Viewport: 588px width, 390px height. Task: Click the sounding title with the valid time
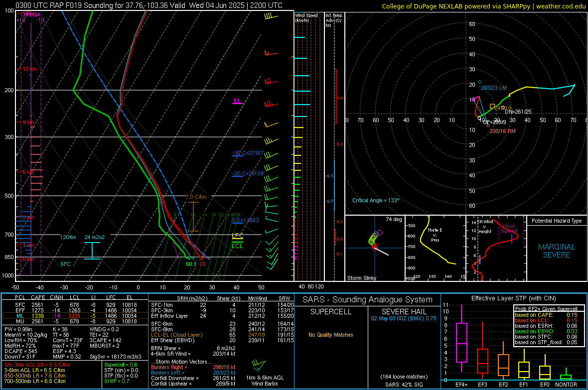149,5
